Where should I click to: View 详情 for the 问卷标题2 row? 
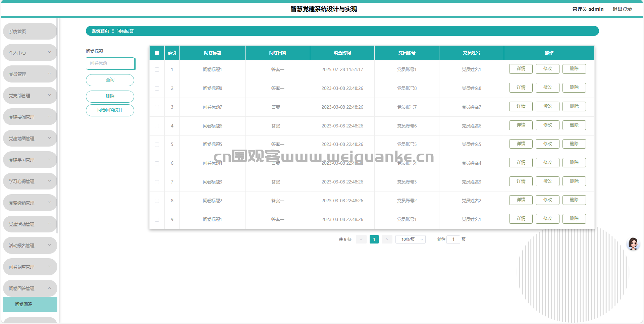[x=521, y=200]
